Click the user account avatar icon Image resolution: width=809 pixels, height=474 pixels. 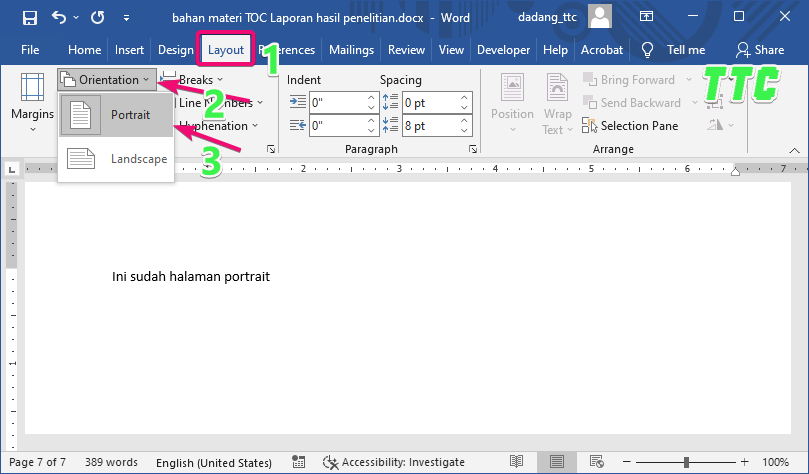600,17
